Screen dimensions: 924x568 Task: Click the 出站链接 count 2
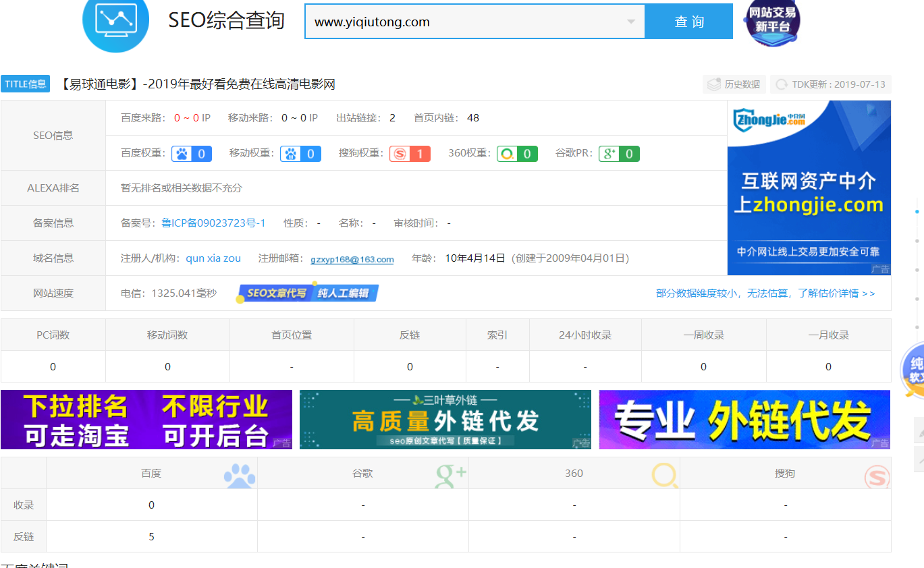point(392,118)
